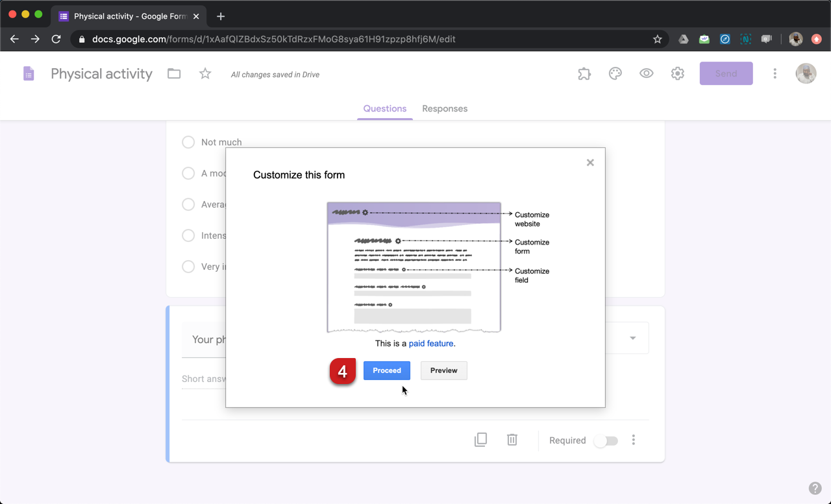Open the question's three-dot options menu

click(x=633, y=439)
